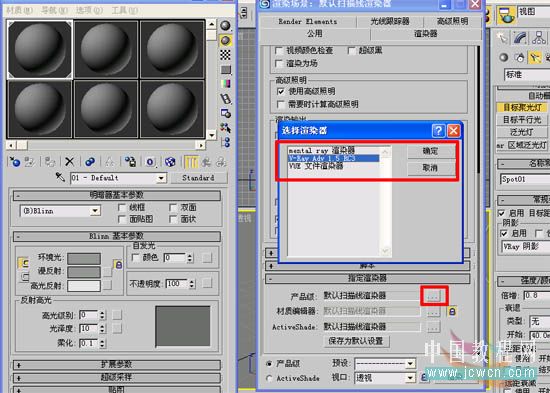The image size is (550, 393).
Task: Expand the 扩展参数 rollout
Action: pyautogui.click(x=116, y=365)
